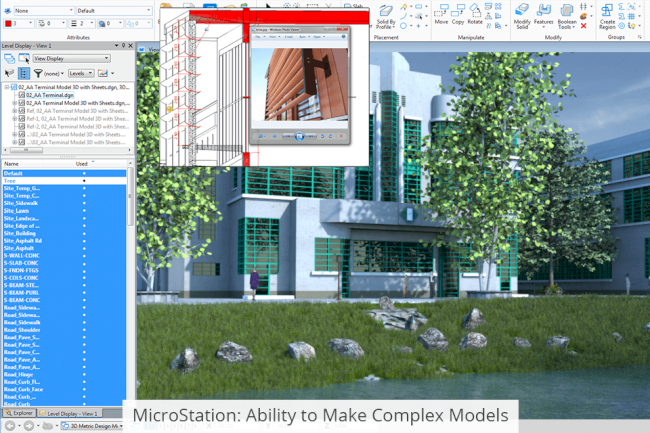Collapse the root 02_AA Terminal Model tree node

click(x=7, y=87)
